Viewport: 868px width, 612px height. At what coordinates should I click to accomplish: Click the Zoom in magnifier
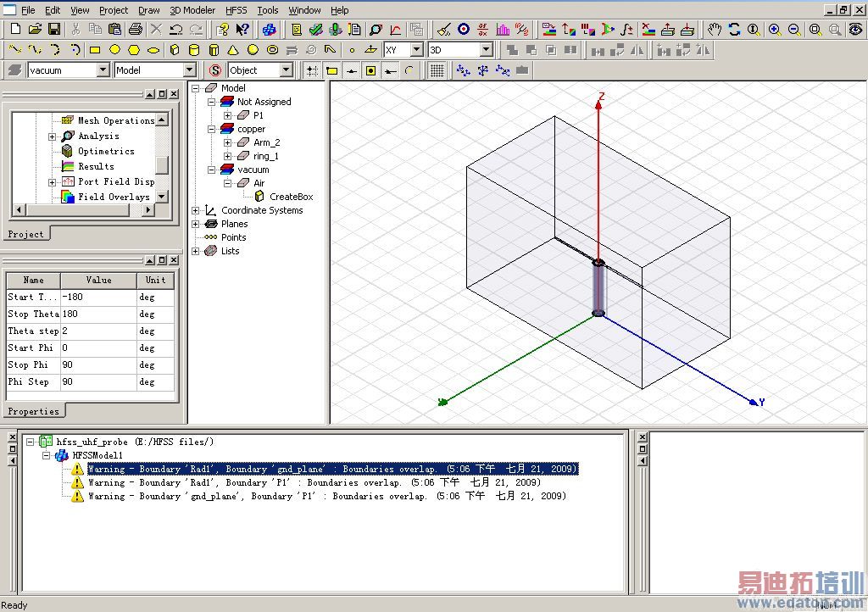click(x=775, y=30)
